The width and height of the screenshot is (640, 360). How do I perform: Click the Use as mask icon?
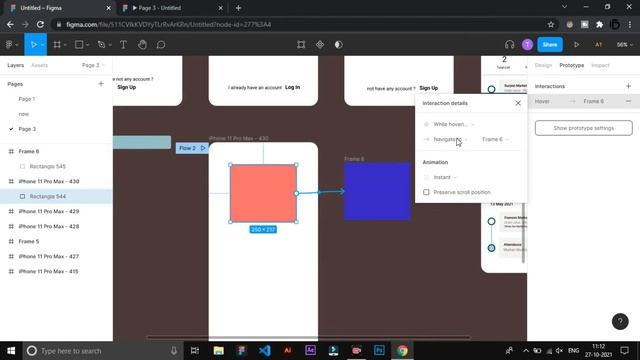(x=339, y=44)
